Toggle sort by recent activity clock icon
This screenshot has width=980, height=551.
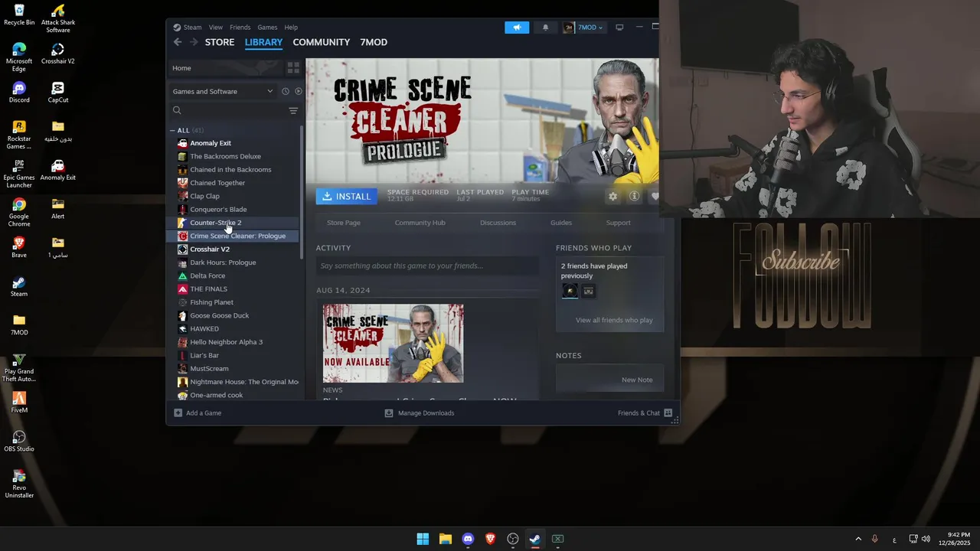285,91
